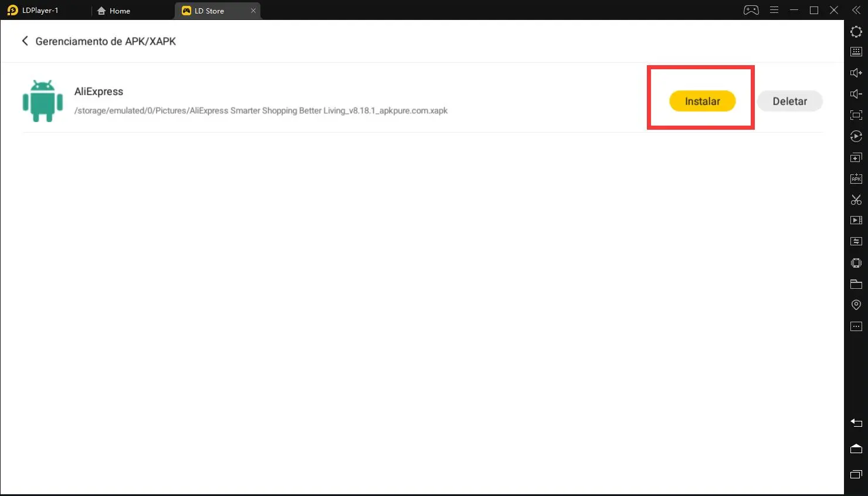The height and width of the screenshot is (496, 868).
Task: Click the Install APK sidebar icon
Action: [x=856, y=178]
